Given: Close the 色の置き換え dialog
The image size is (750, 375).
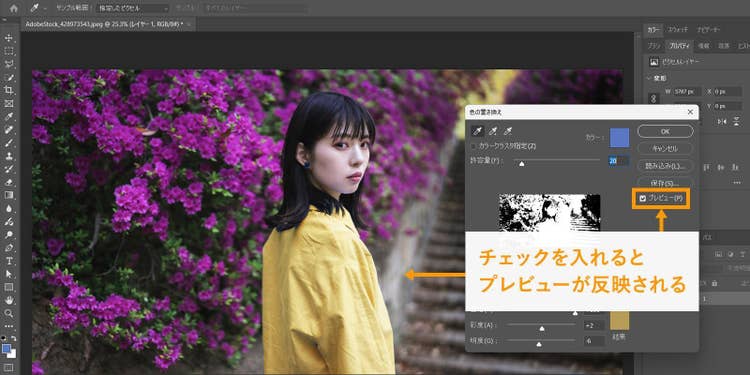Looking at the screenshot, I should pos(690,112).
